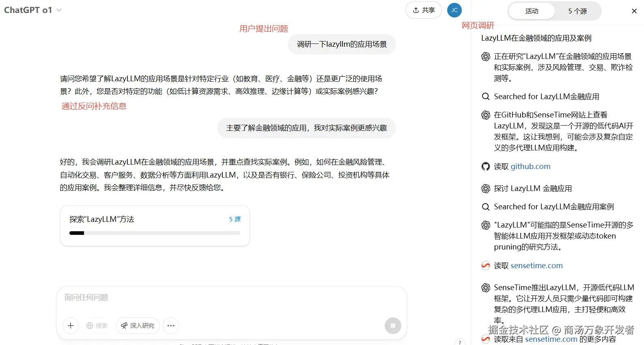Switch to the 5 个源 tab
Viewport: 644px width, 345px height.
coord(577,11)
